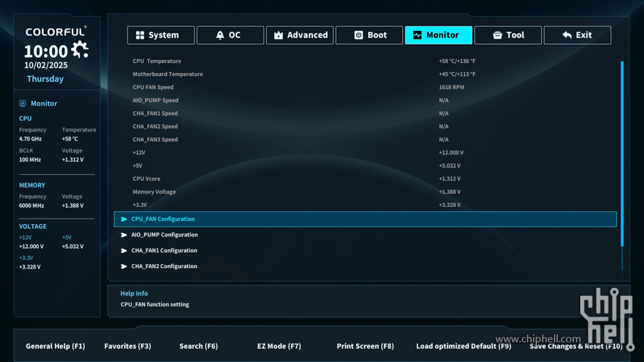Click the gear icon beside the clock
This screenshot has height=362, width=644.
(x=80, y=49)
